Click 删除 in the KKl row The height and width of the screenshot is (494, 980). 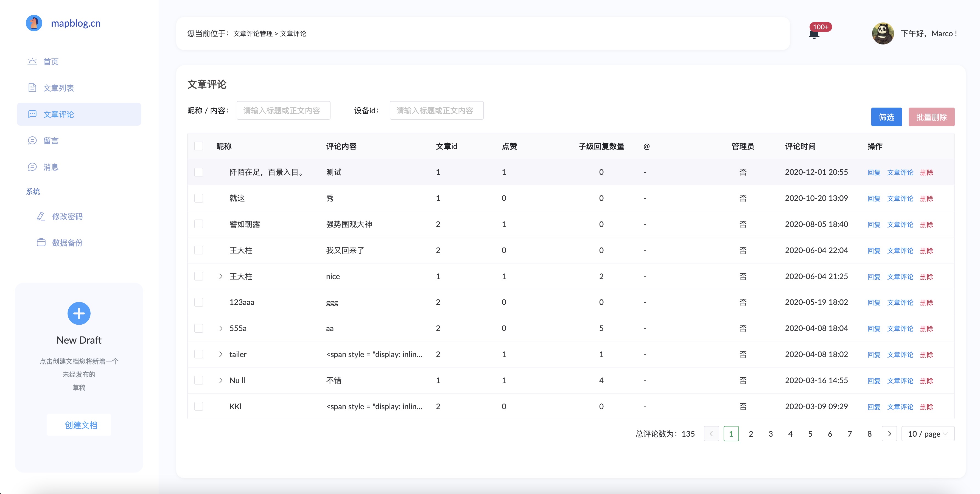pyautogui.click(x=926, y=406)
